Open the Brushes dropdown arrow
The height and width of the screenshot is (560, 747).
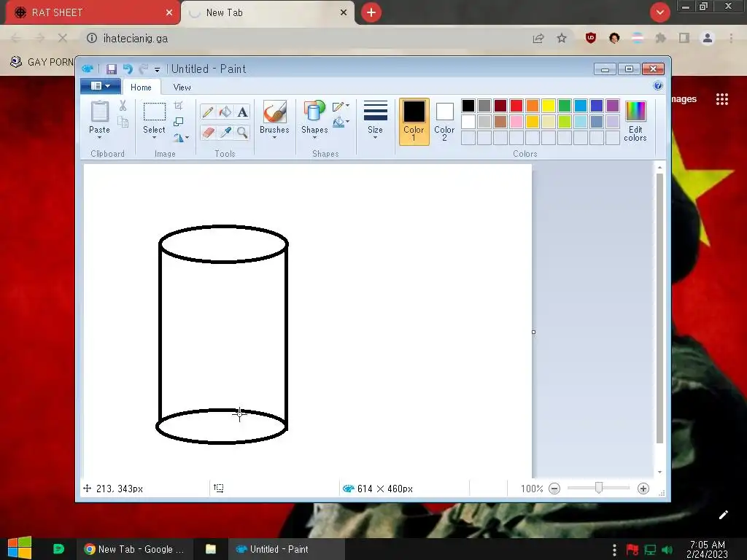[x=274, y=138]
